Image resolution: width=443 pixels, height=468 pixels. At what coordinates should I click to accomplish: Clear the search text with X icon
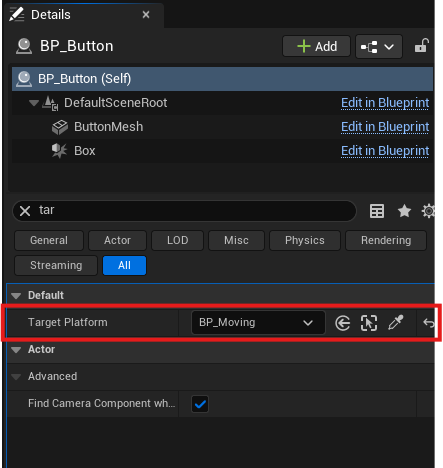pyautogui.click(x=25, y=211)
